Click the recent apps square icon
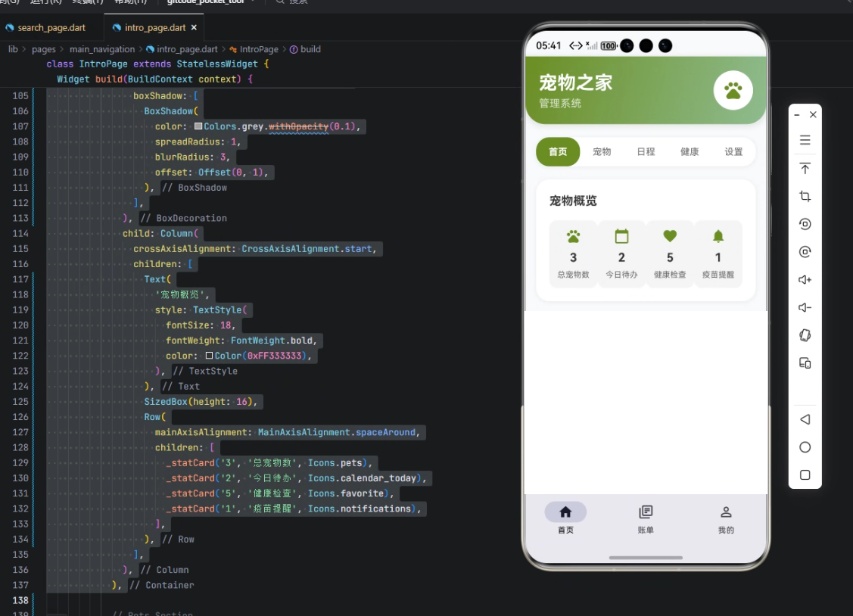The width and height of the screenshot is (853, 616). (x=805, y=474)
